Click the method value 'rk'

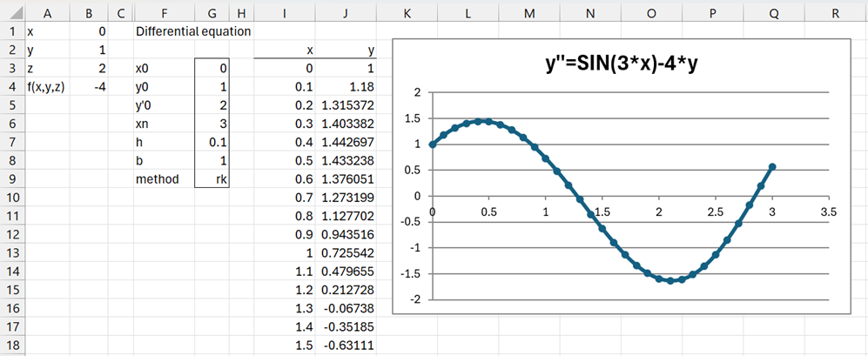[212, 179]
